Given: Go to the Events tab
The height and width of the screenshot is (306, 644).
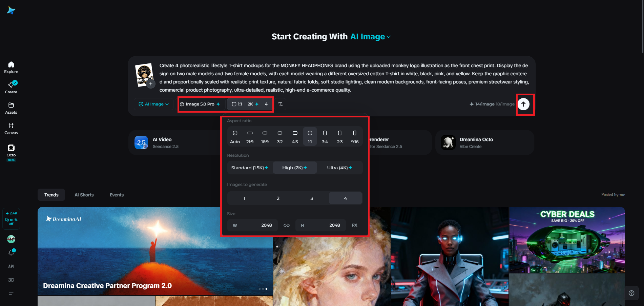Looking at the screenshot, I should coord(117,195).
